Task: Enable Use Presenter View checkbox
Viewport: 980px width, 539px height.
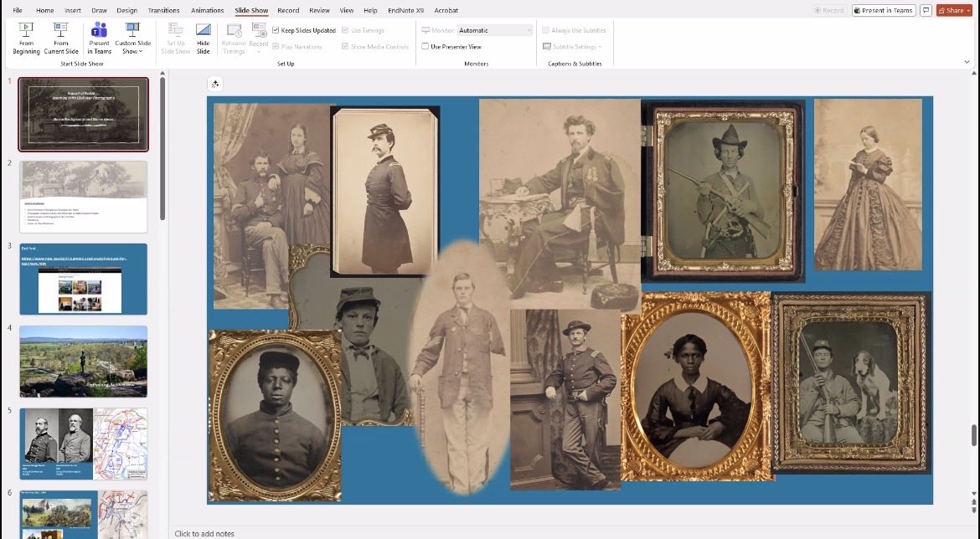Action: click(425, 47)
